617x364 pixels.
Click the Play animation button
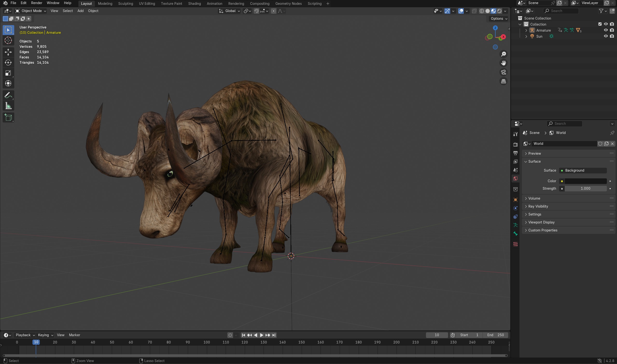pos(261,335)
